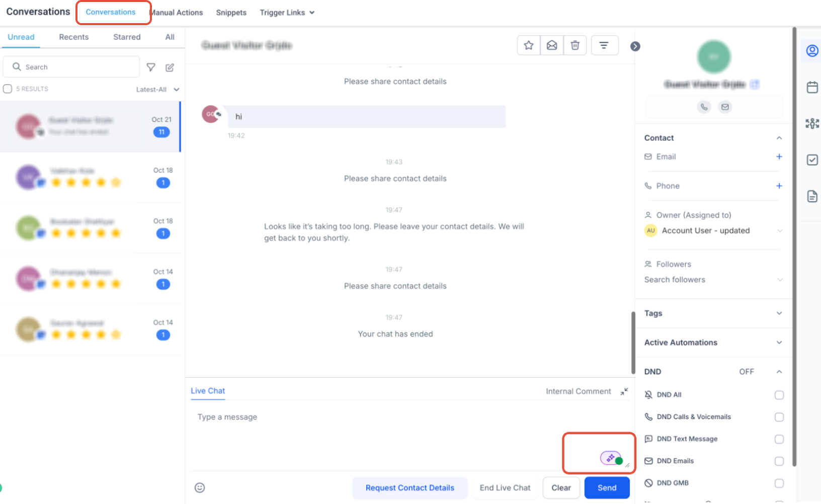Image resolution: width=821 pixels, height=504 pixels.
Task: Open the second Oct 14 conversation at list bottom
Action: 90,329
